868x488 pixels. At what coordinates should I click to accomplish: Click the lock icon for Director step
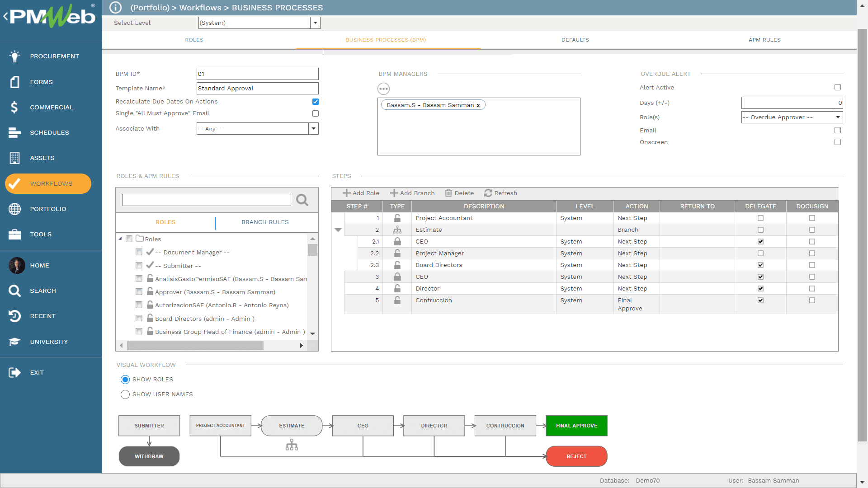397,288
